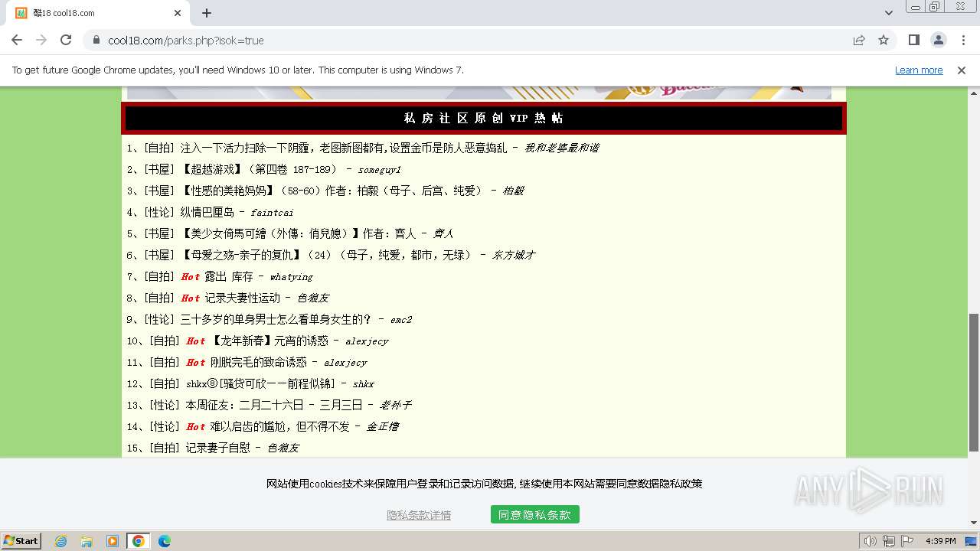Open post 15 记录妻子自慰
The image size is (980, 551).
[217, 448]
